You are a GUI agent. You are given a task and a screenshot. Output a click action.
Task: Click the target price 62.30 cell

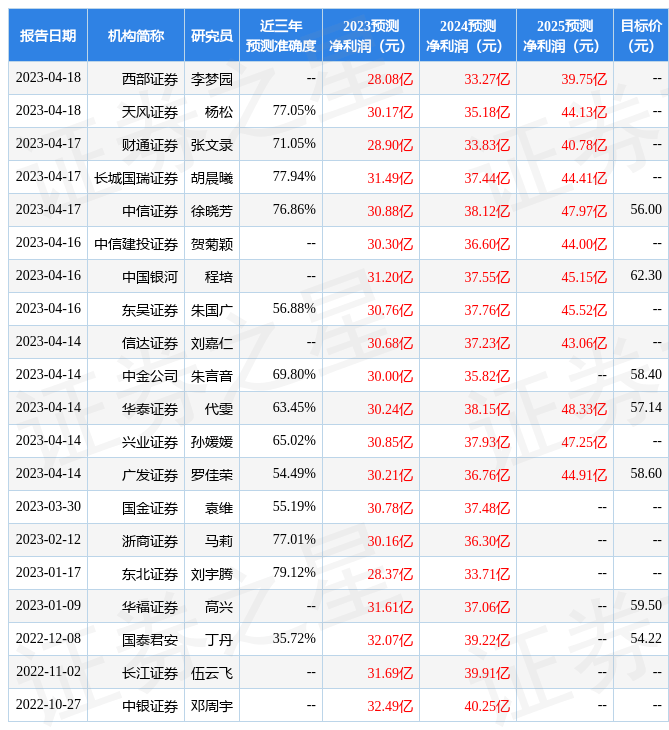click(645, 276)
